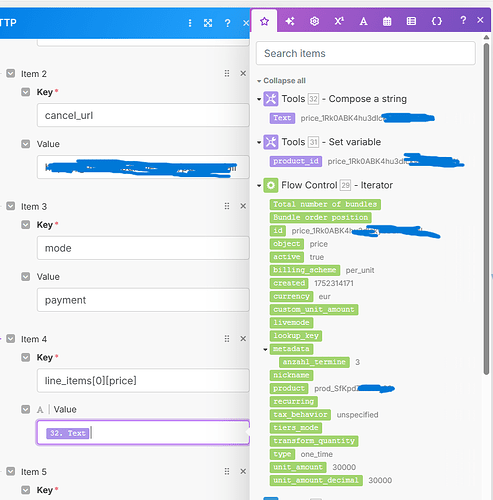Open custom variables braces tab
This screenshot has width=493, height=500.
(x=437, y=21)
